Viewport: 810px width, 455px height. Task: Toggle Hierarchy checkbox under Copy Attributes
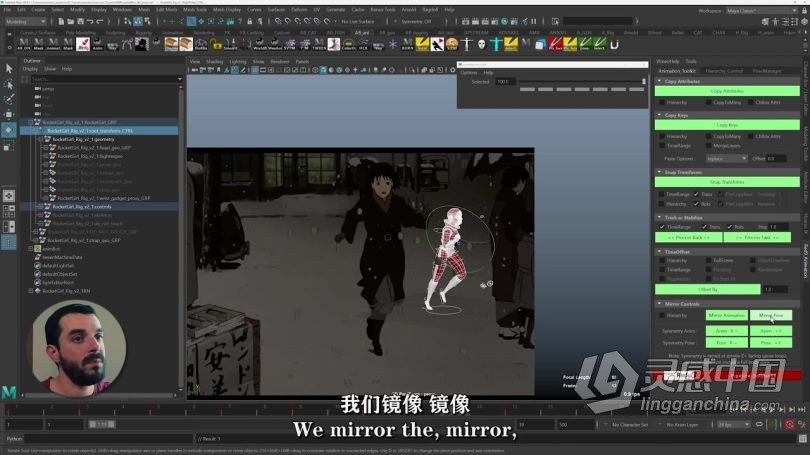662,102
